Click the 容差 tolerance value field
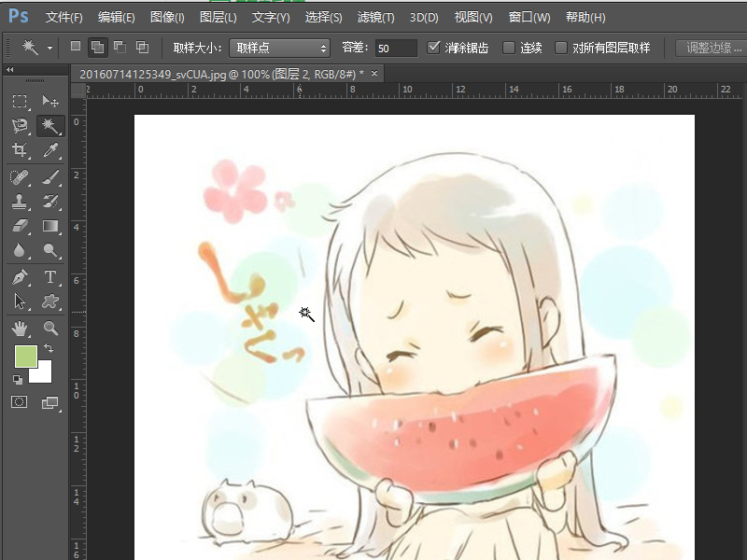The width and height of the screenshot is (747, 560). pos(396,49)
